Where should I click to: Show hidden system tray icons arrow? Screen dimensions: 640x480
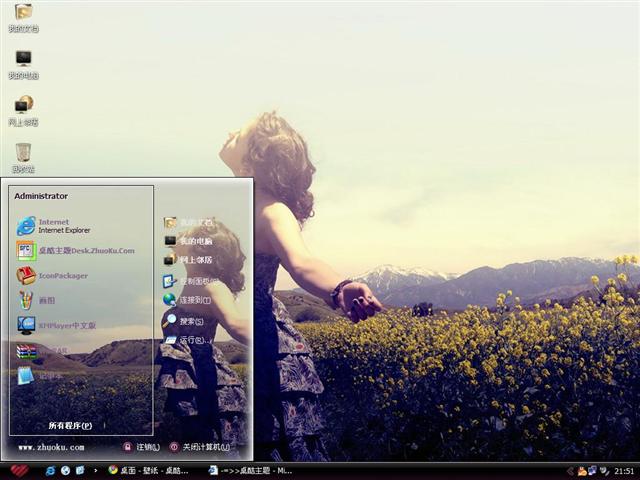(x=570, y=470)
